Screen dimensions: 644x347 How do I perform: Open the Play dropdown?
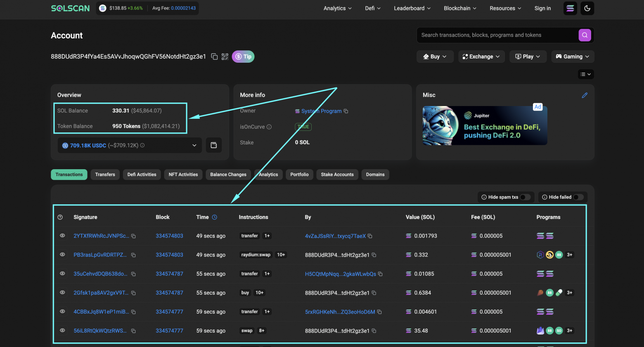[x=528, y=57]
